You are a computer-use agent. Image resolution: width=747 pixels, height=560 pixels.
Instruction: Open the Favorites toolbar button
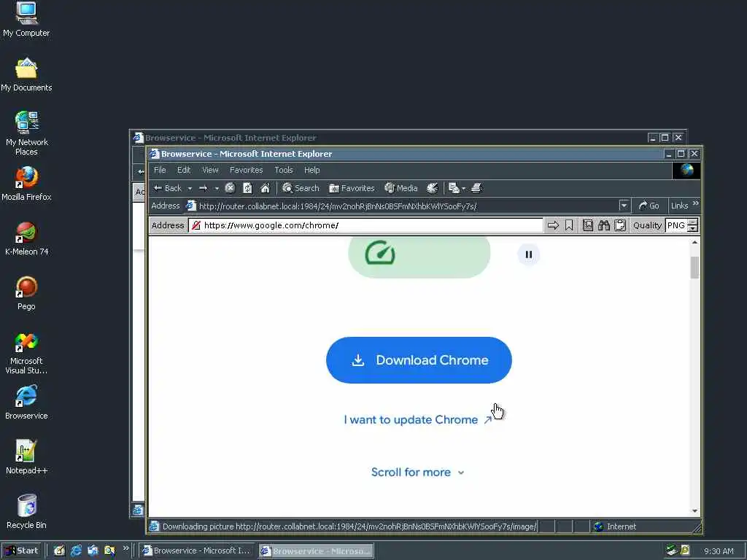pos(352,188)
